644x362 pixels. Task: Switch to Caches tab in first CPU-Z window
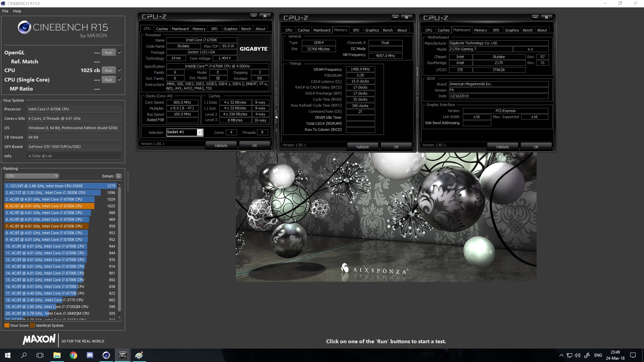click(162, 29)
